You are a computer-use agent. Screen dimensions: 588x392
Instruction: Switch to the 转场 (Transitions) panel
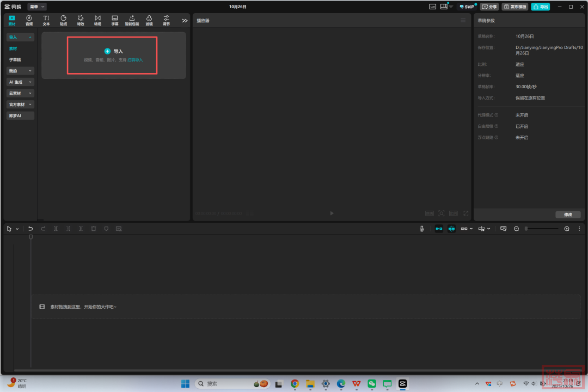[x=97, y=20]
